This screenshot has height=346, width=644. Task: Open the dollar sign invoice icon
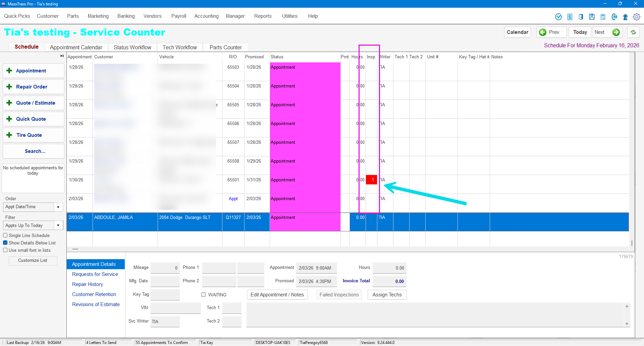coord(570,17)
